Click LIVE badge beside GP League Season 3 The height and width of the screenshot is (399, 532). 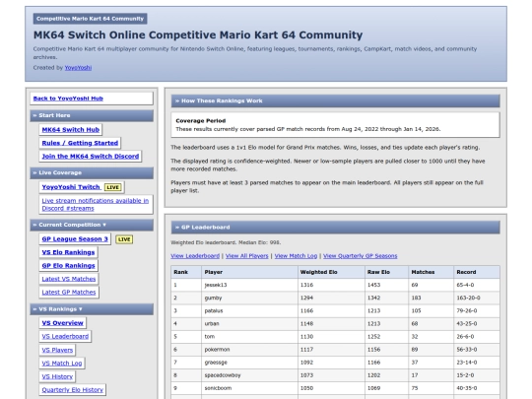pos(124,239)
